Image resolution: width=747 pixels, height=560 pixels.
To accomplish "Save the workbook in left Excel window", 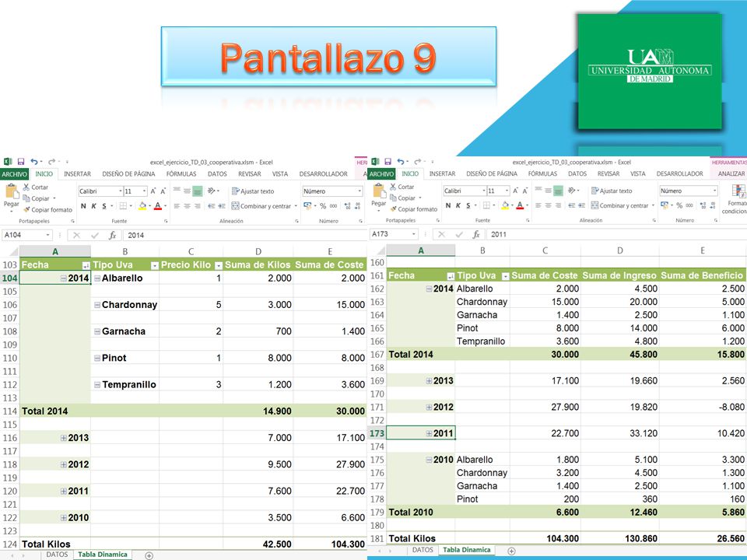I will coord(20,162).
